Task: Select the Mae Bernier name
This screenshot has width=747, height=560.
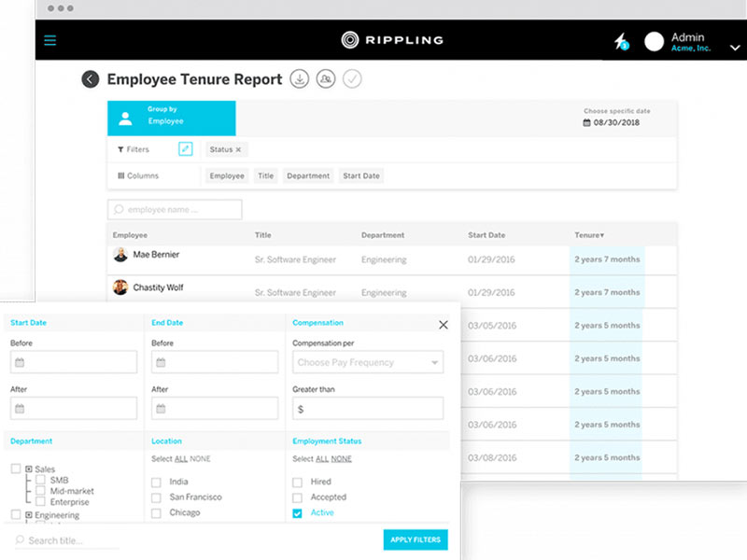Action: coord(156,255)
